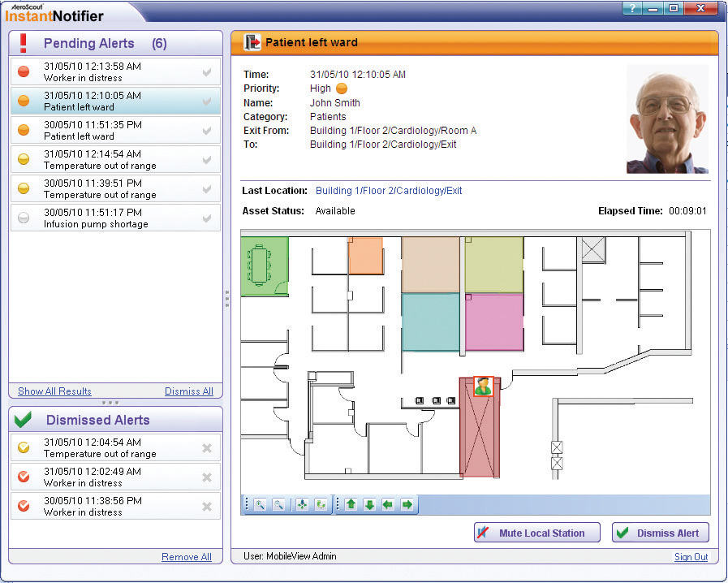Click the pink room on the floor map
Image resolution: width=728 pixels, height=583 pixels.
(494, 322)
